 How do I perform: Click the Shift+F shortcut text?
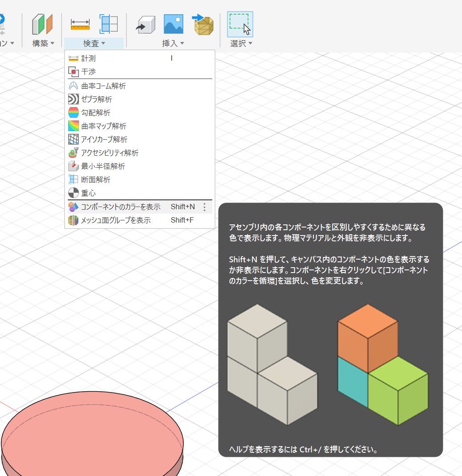click(x=182, y=220)
